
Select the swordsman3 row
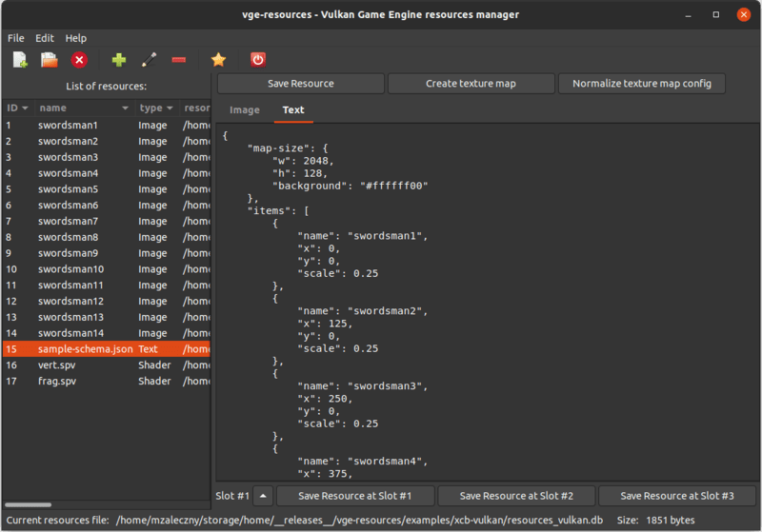coord(107,157)
